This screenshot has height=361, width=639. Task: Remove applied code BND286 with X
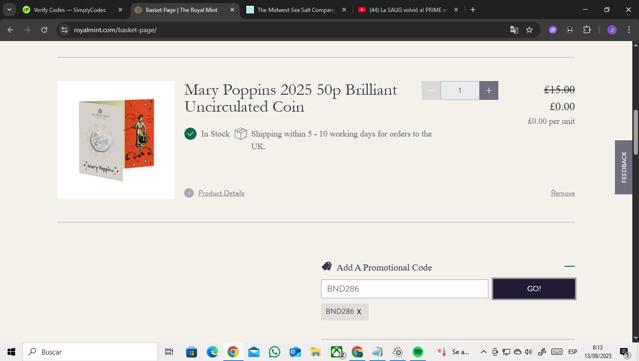pyautogui.click(x=359, y=312)
